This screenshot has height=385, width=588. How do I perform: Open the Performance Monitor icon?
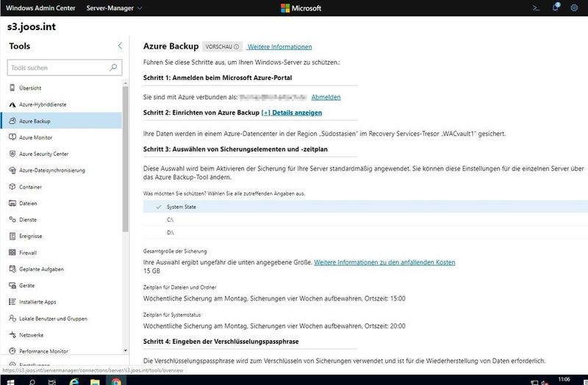[12, 351]
